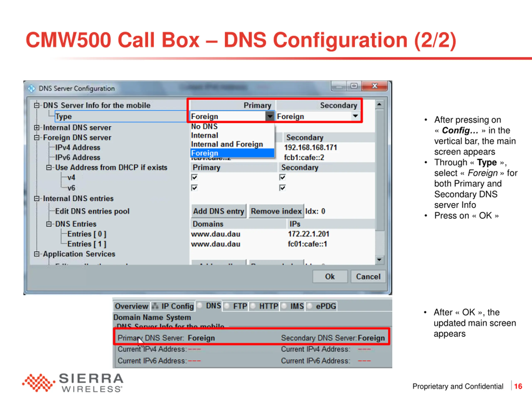Open the FTP tab
This screenshot has width=532, height=399.
[x=235, y=306]
